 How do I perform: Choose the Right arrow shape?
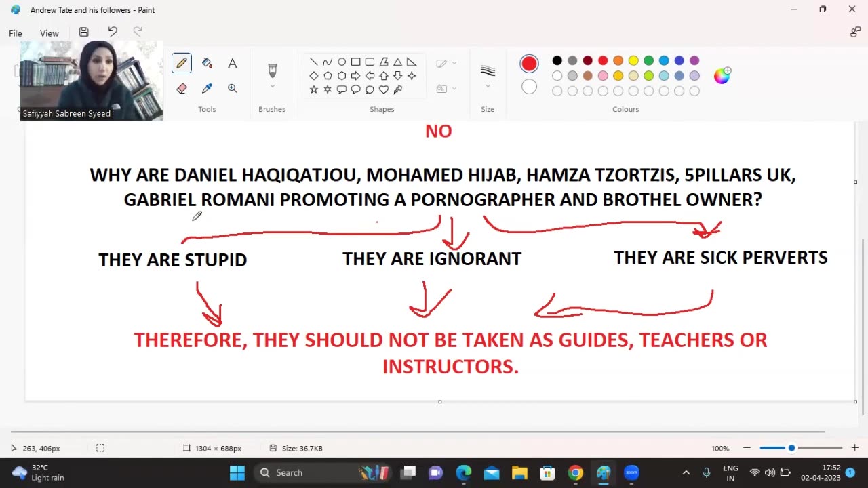tap(355, 76)
